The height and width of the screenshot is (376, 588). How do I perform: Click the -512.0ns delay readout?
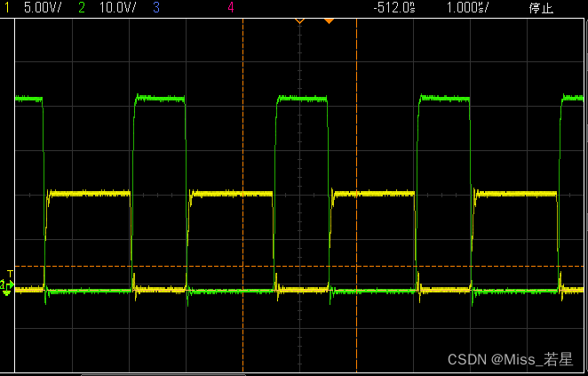393,8
